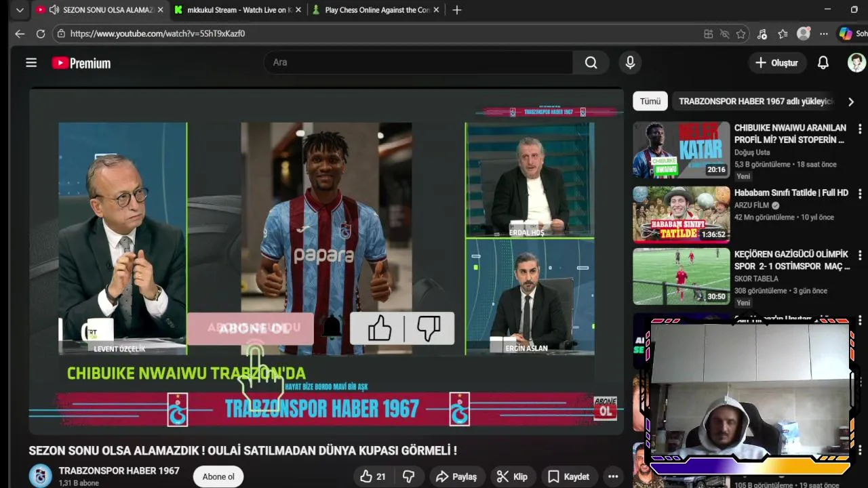Open Edge media control music icon
Viewport: 868px width, 488px height.
click(x=762, y=34)
